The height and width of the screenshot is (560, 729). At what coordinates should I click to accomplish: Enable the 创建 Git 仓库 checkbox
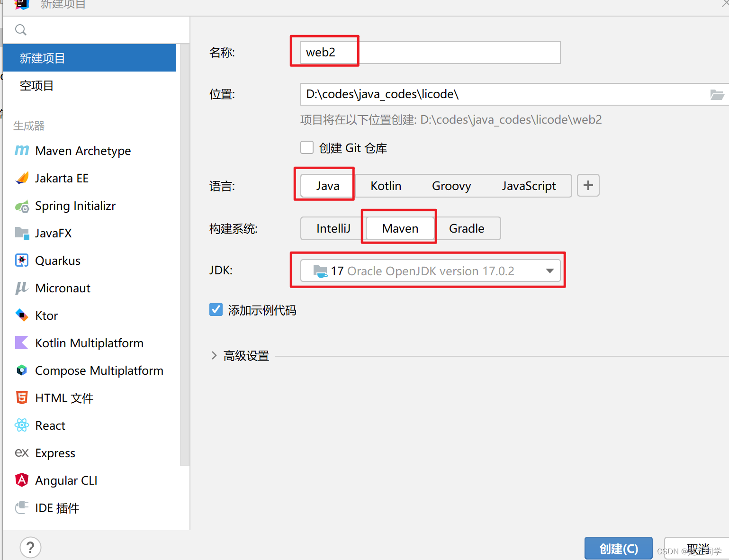[307, 148]
